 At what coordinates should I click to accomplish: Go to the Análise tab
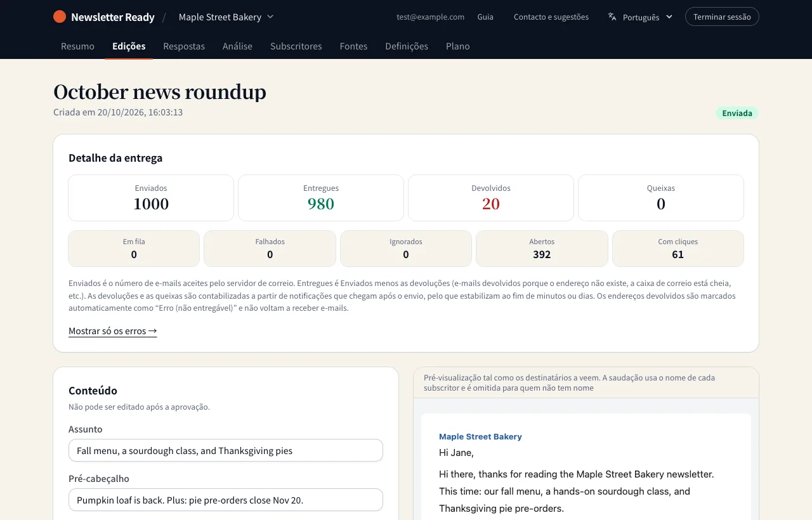237,46
